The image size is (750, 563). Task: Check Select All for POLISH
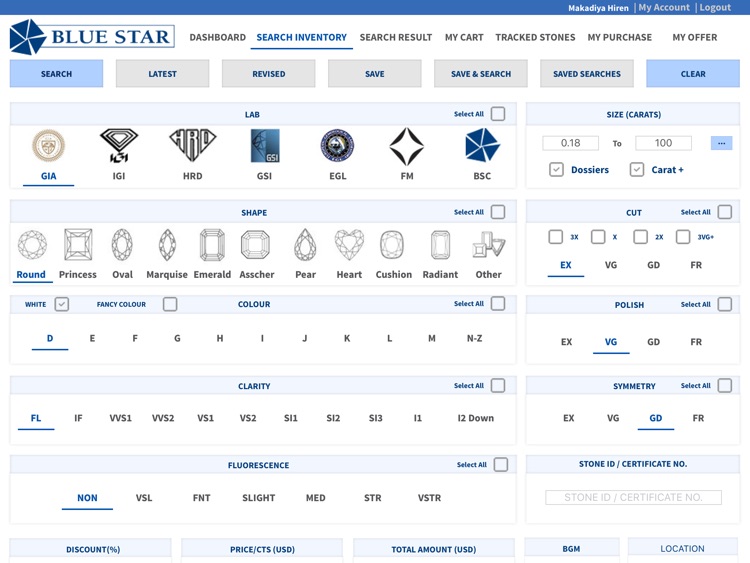[725, 304]
